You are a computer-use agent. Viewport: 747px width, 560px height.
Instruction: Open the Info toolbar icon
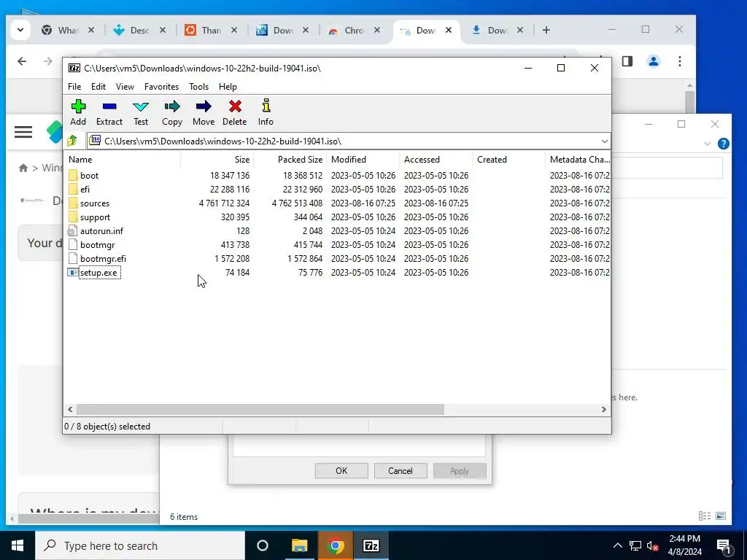click(x=266, y=106)
